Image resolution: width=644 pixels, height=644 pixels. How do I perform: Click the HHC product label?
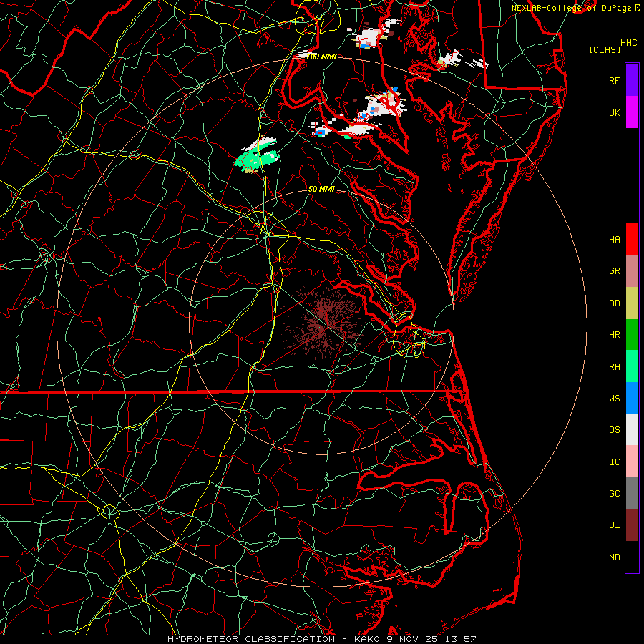[628, 43]
